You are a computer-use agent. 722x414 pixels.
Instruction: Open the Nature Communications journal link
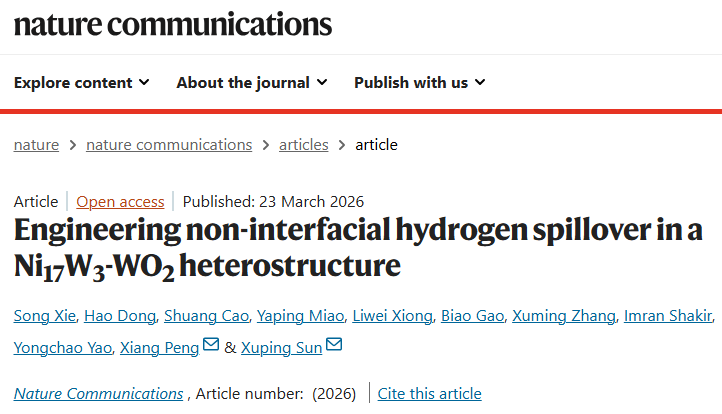tap(98, 394)
